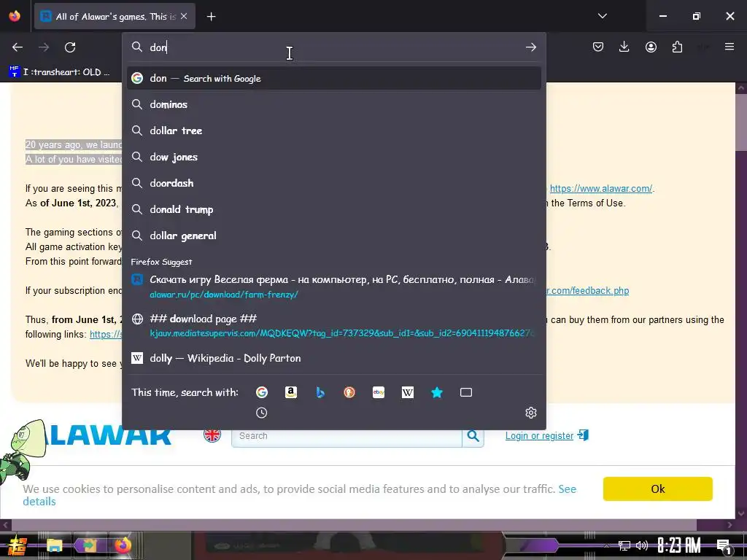The height and width of the screenshot is (560, 747).
Task: Open Extensions puzzle icon
Action: (x=677, y=47)
